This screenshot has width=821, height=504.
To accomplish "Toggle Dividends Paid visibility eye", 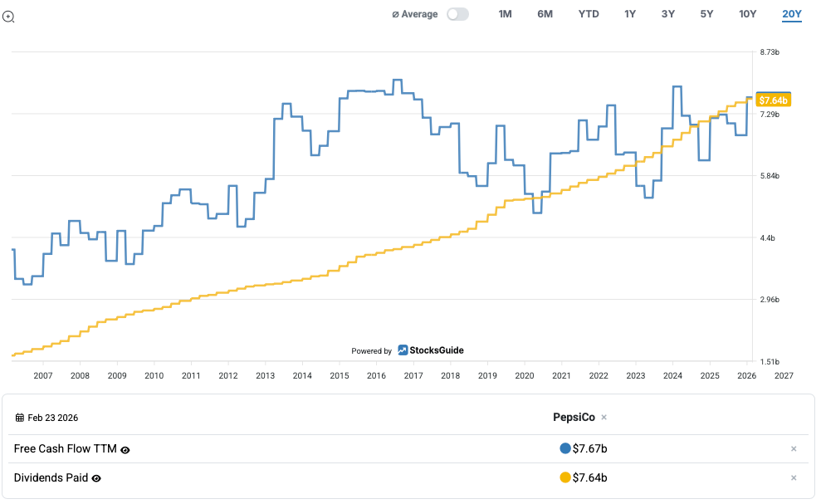I will [96, 478].
